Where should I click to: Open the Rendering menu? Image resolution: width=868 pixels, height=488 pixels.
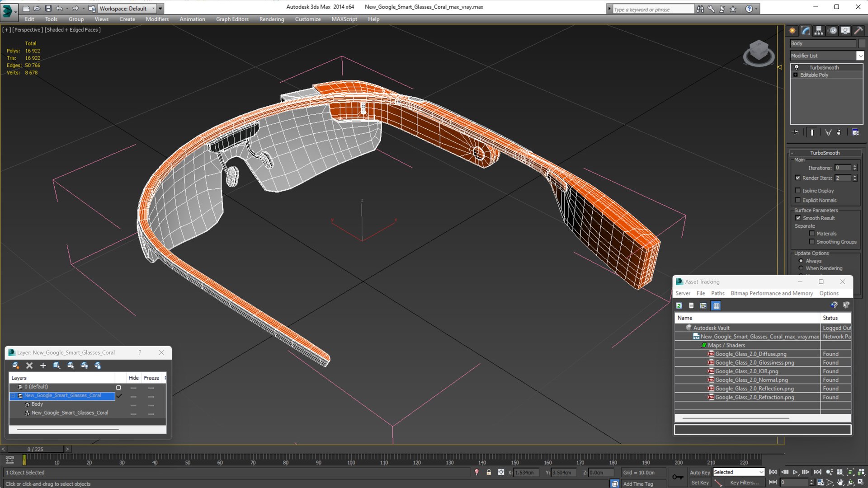click(271, 19)
